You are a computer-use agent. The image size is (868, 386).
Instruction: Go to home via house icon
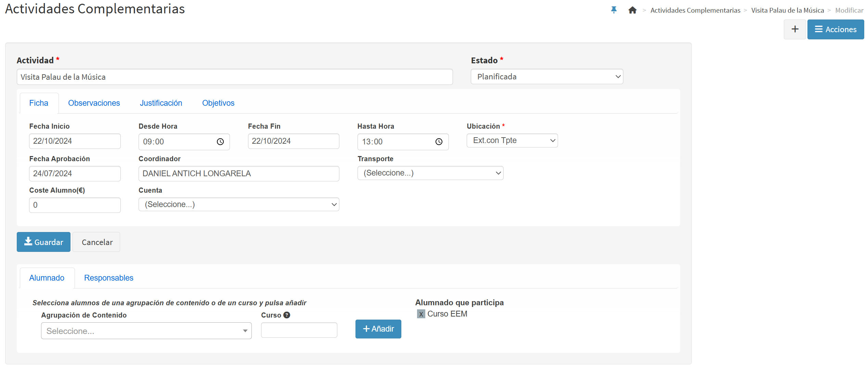click(x=632, y=10)
